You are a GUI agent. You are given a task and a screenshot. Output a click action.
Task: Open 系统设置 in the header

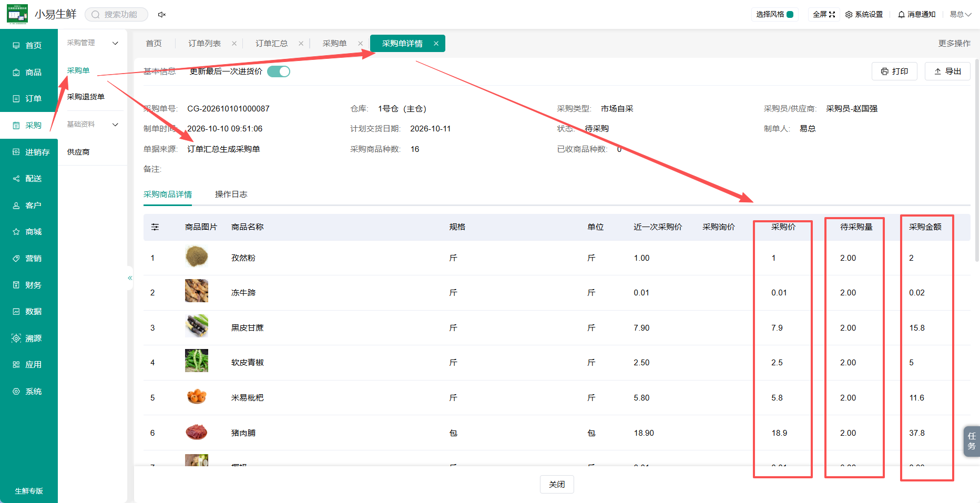point(864,14)
